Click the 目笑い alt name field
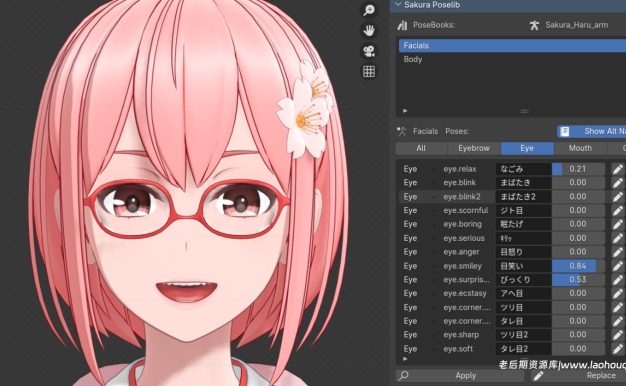Image resolution: width=626 pixels, height=386 pixels. coord(523,266)
